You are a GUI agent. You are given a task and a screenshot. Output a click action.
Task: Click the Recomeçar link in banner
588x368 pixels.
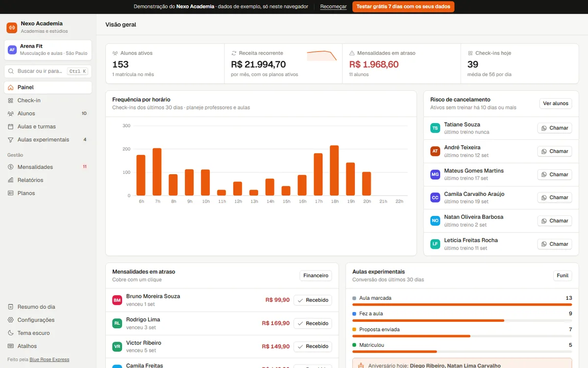333,7
